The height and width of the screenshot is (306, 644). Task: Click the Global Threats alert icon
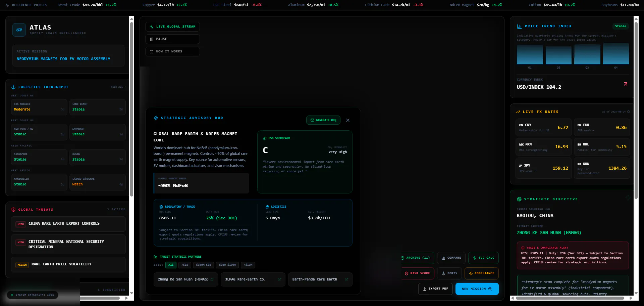pos(13,210)
